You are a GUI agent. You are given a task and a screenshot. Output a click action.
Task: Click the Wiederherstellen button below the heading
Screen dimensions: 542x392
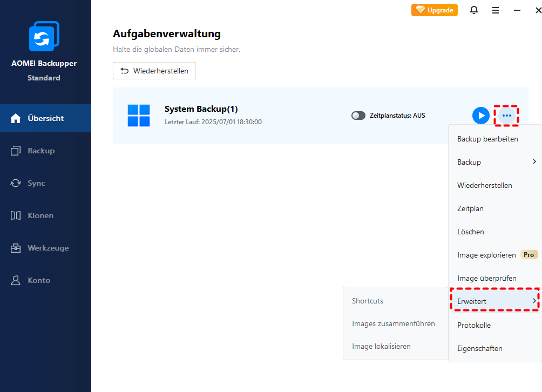154,71
